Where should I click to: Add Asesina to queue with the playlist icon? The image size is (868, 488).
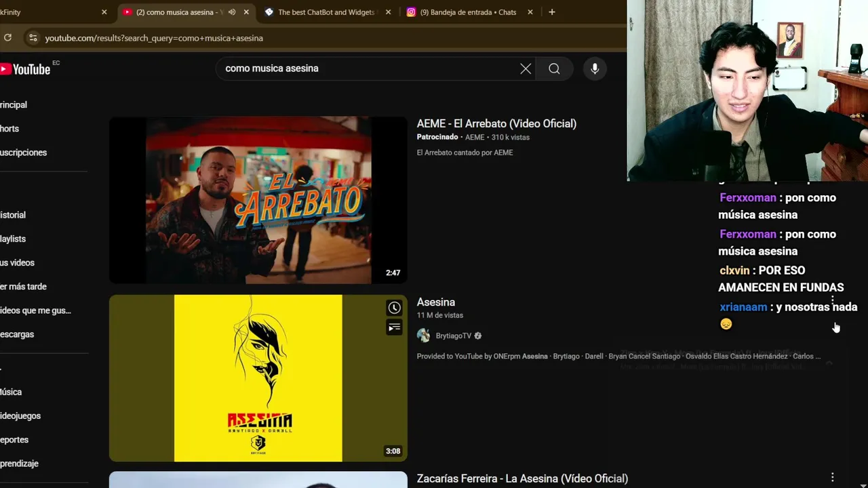click(x=394, y=328)
